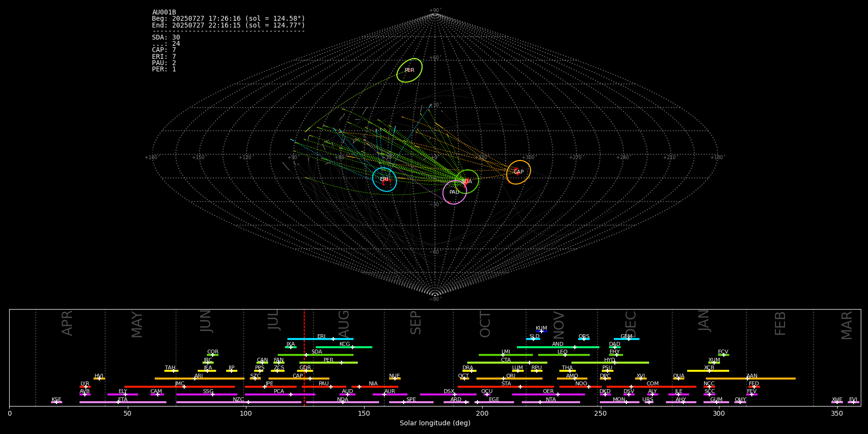Screen dimensions: 868x434
Task: Click the JXA shower label
Action: tap(290, 344)
